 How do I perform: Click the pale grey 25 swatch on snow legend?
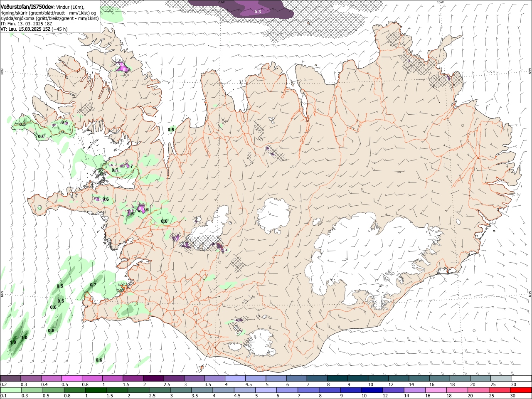point(501,379)
